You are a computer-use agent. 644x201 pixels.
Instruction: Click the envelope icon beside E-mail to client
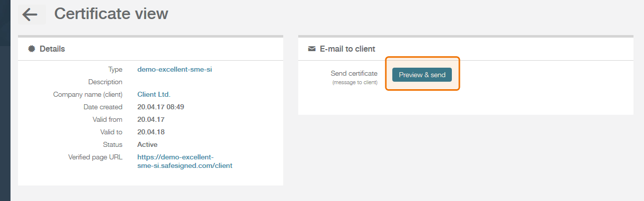pyautogui.click(x=312, y=49)
